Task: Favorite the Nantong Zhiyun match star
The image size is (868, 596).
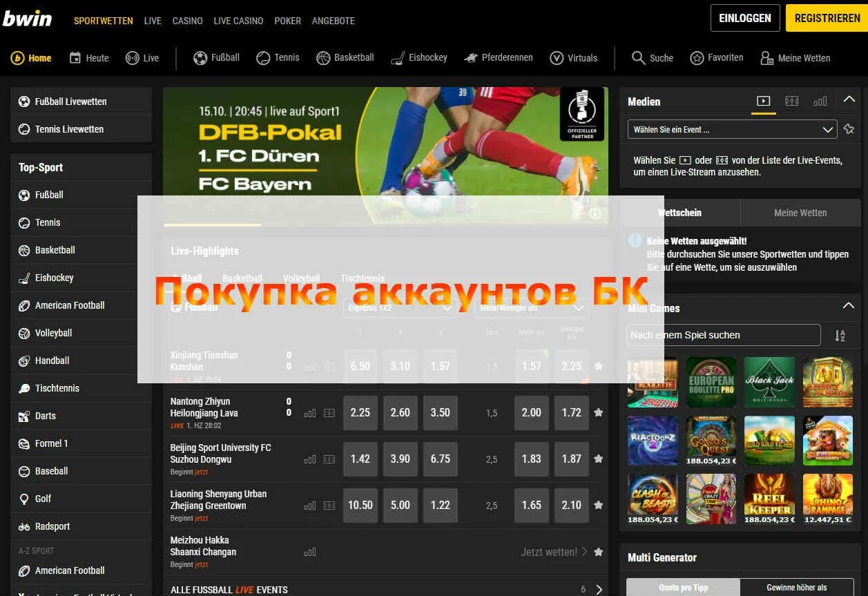Action: pyautogui.click(x=598, y=412)
